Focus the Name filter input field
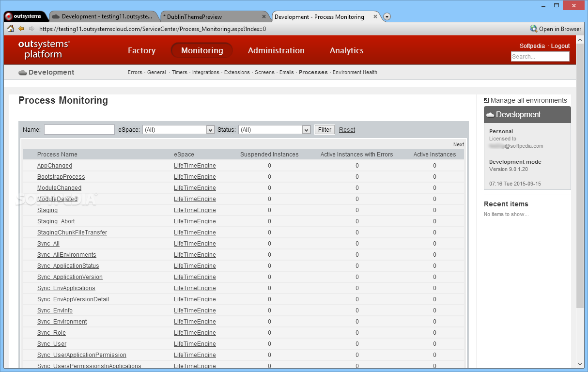The height and width of the screenshot is (372, 588). click(79, 130)
